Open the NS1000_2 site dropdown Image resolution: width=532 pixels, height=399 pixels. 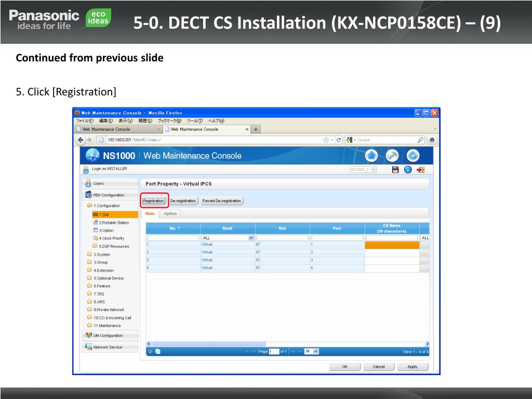coord(363,170)
